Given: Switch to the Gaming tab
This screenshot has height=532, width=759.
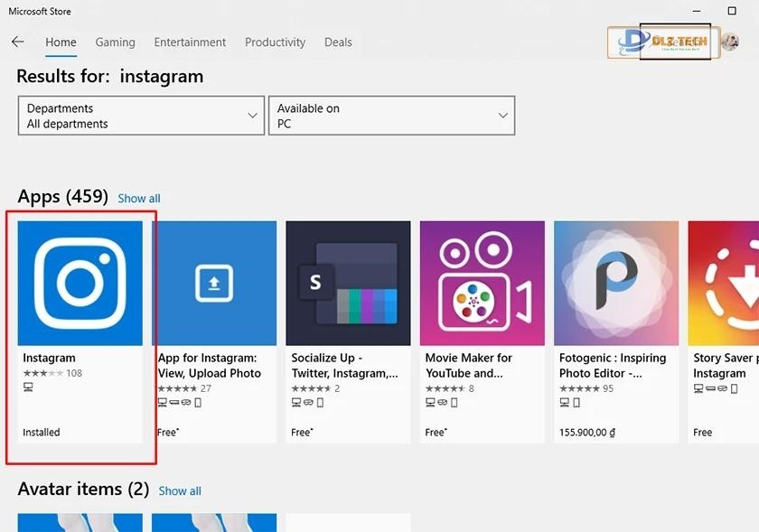Looking at the screenshot, I should click(115, 42).
